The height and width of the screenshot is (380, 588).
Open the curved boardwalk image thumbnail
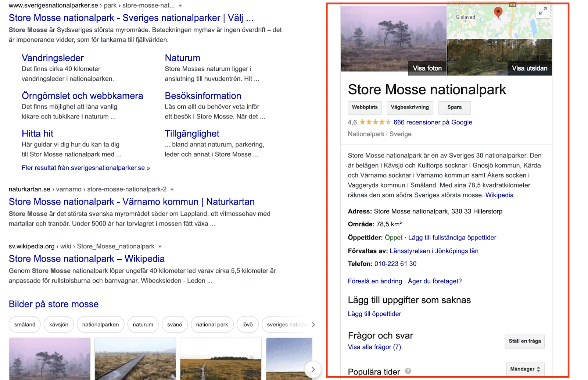coord(135,359)
